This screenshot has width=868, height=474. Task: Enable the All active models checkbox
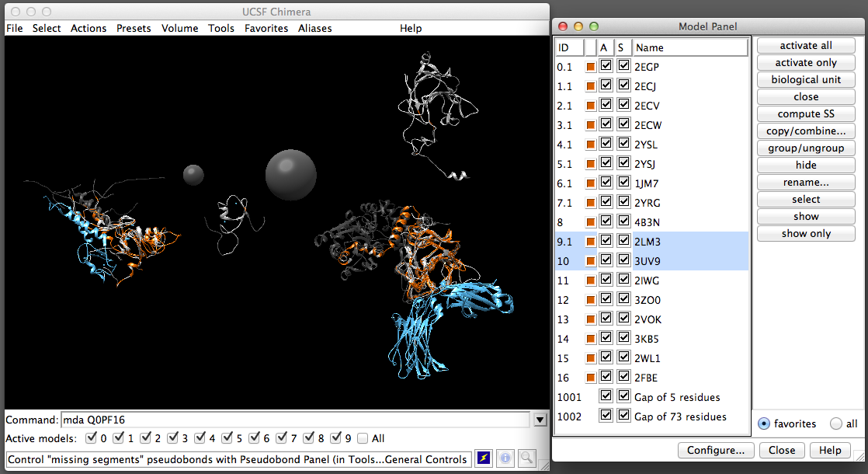363,438
